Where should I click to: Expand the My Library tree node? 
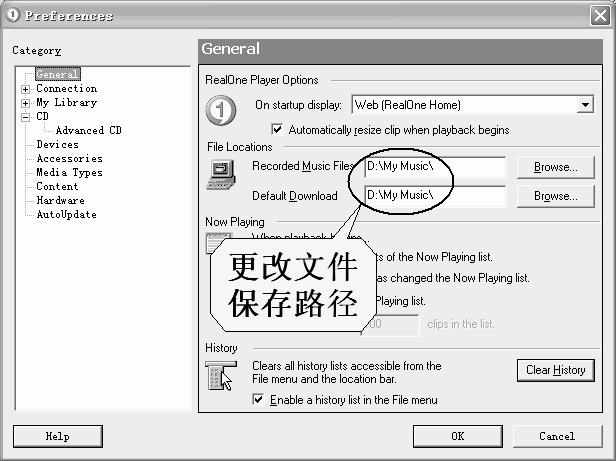click(26, 103)
